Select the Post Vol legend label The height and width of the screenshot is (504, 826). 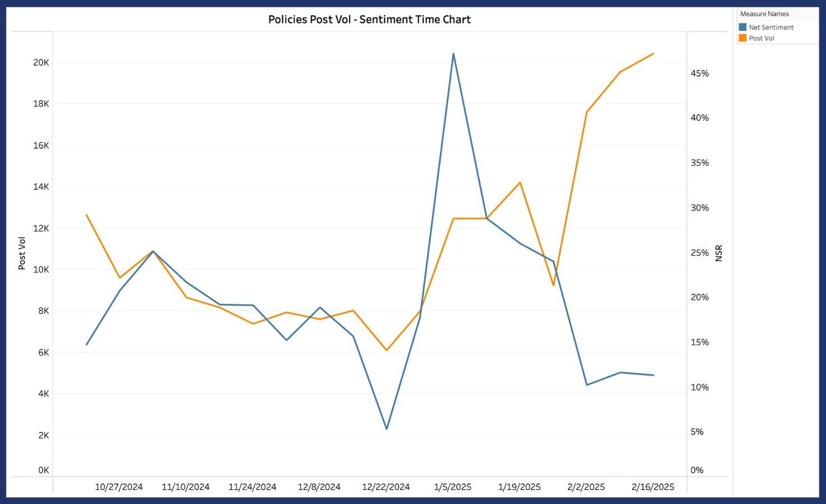pos(762,39)
